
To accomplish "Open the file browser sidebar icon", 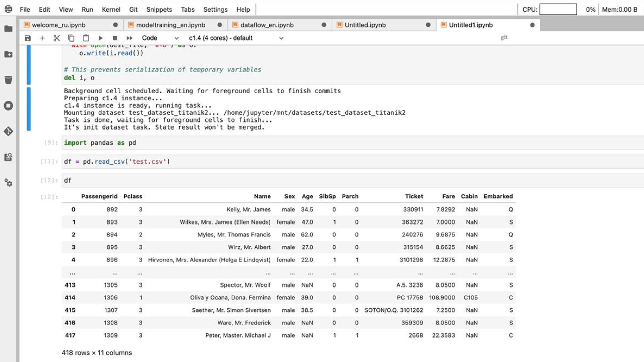I will tap(8, 28).
